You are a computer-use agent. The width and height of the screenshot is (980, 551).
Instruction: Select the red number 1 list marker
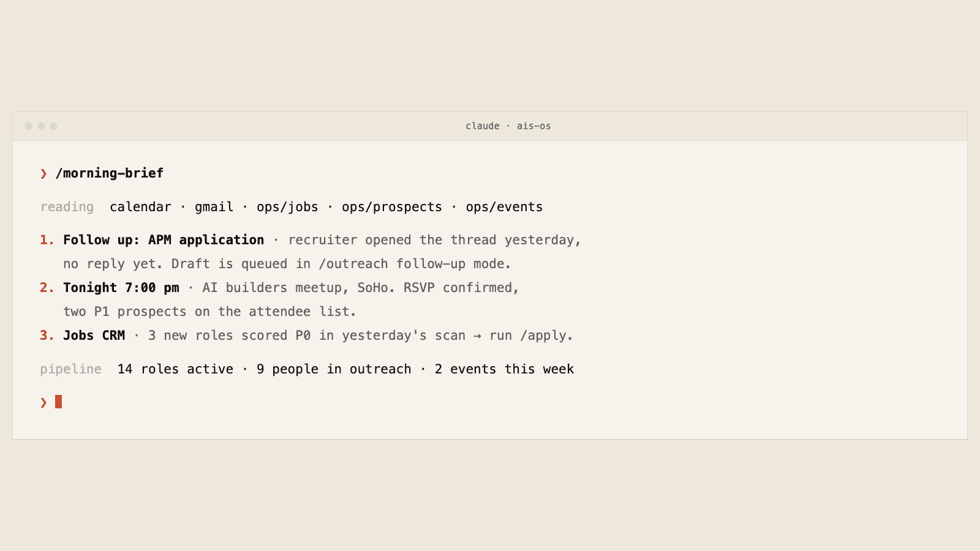[x=47, y=240]
